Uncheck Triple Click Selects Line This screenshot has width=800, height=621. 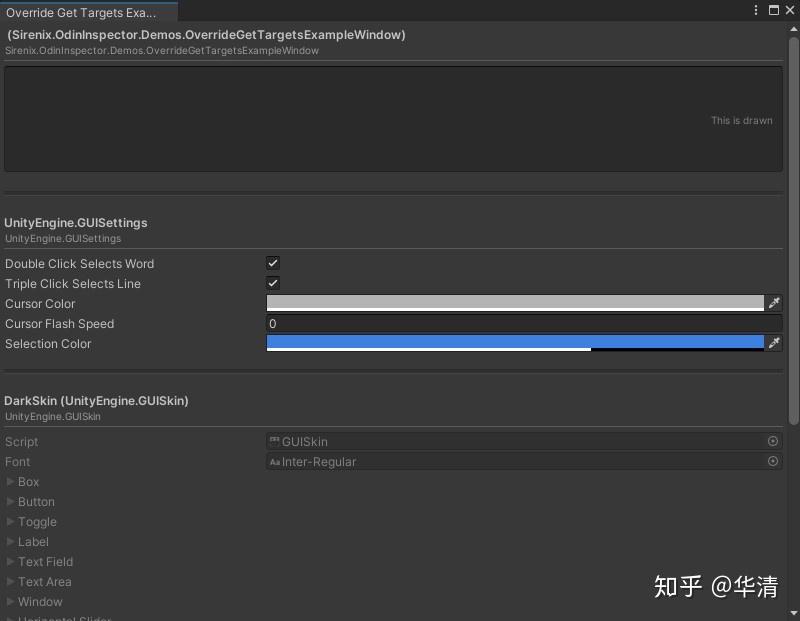(272, 283)
